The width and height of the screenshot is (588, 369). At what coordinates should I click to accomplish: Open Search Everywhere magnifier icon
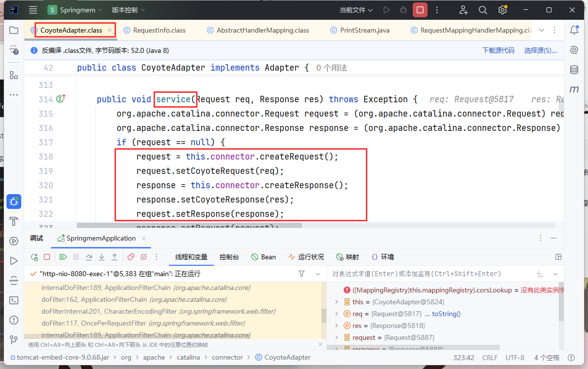click(x=483, y=10)
